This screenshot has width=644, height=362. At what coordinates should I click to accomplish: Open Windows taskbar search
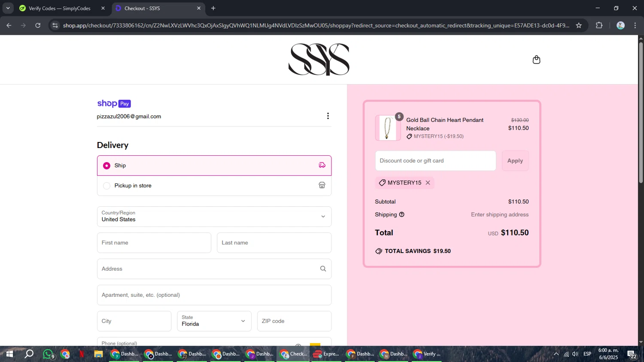pyautogui.click(x=29, y=354)
